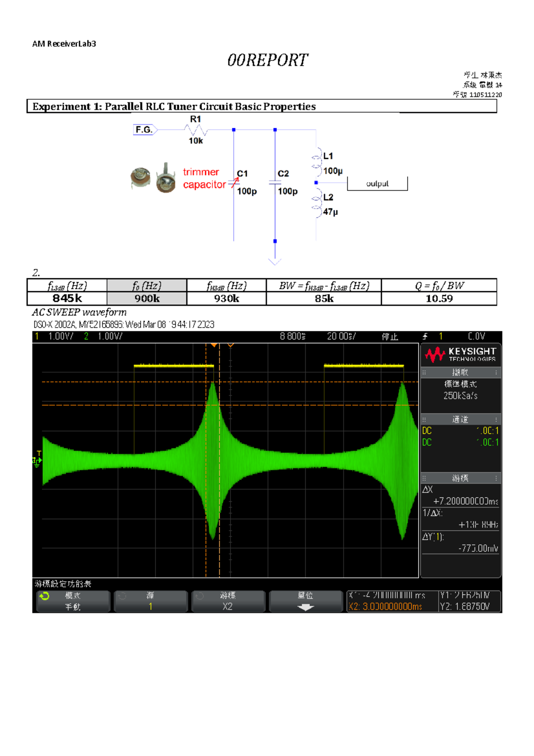Click the red trimmer capacitor label
The height and width of the screenshot is (756, 534).
[204, 178]
